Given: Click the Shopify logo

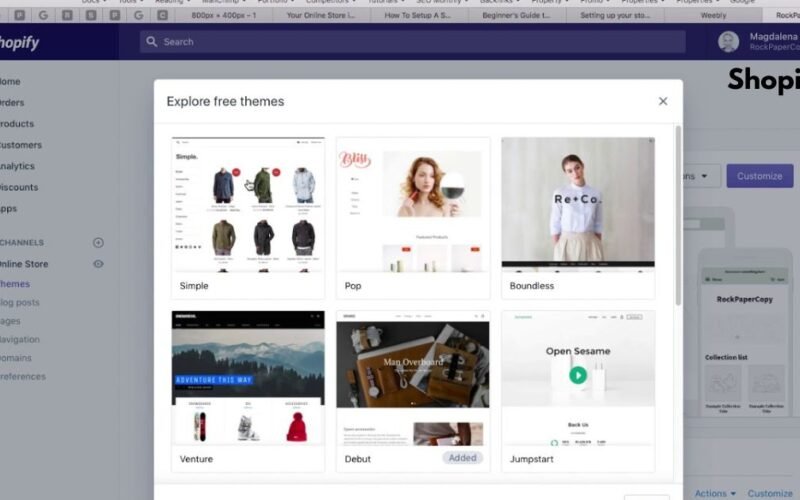Looking at the screenshot, I should click(19, 43).
